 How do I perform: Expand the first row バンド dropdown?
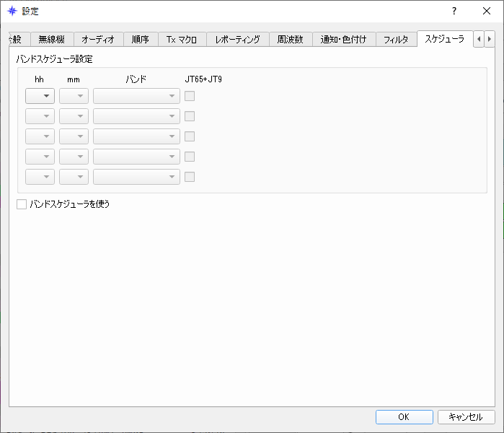(136, 96)
